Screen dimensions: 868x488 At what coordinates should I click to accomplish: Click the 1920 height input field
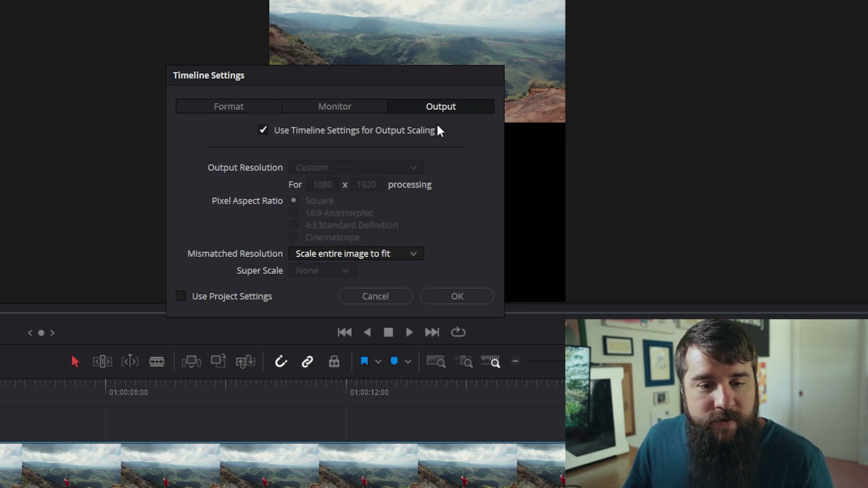[367, 184]
